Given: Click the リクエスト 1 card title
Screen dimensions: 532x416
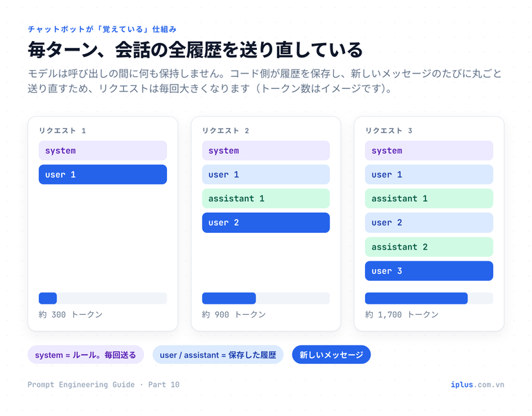Looking at the screenshot, I should pos(62,131).
